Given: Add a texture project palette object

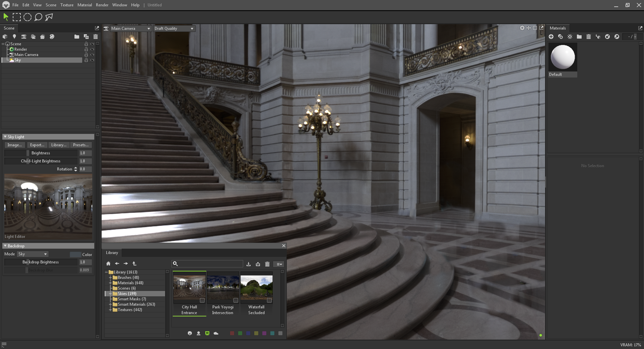Looking at the screenshot, I should click(52, 37).
